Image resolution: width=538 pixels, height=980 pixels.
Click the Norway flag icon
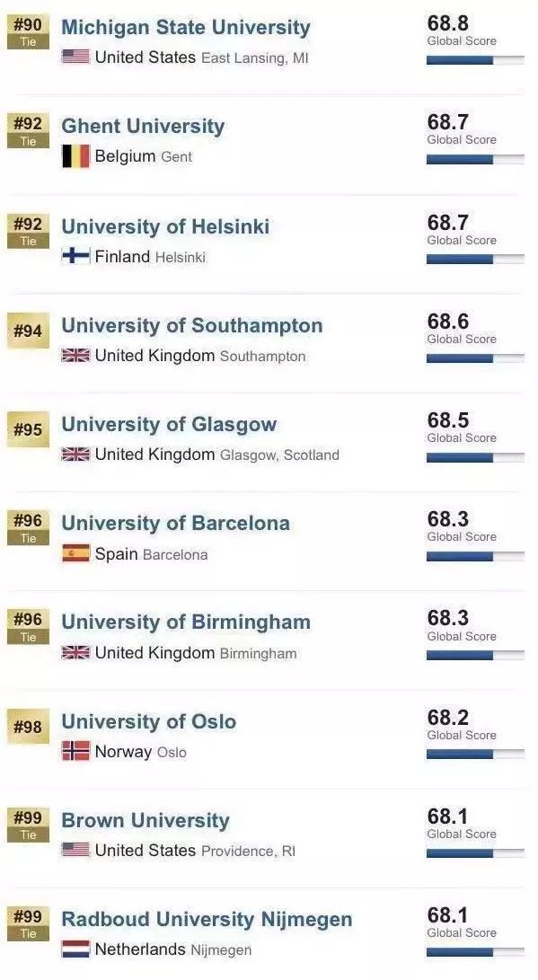pyautogui.click(x=75, y=751)
